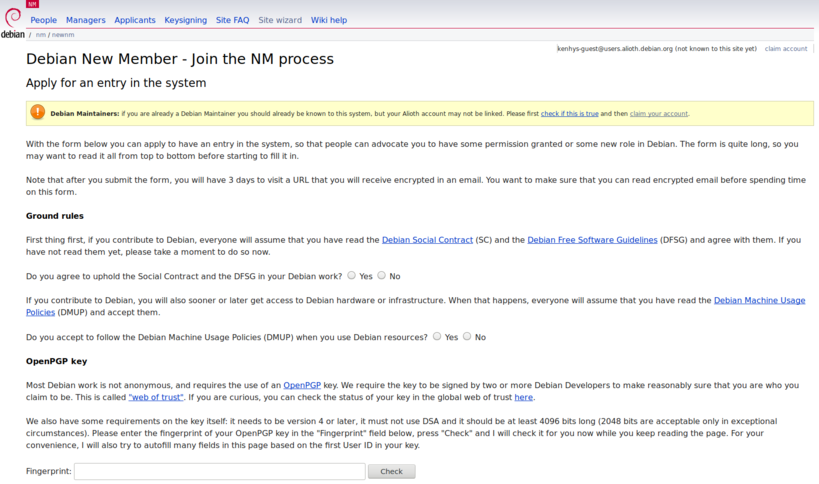This screenshot has height=484, width=819.
Task: Click the claim account link
Action: coord(786,49)
